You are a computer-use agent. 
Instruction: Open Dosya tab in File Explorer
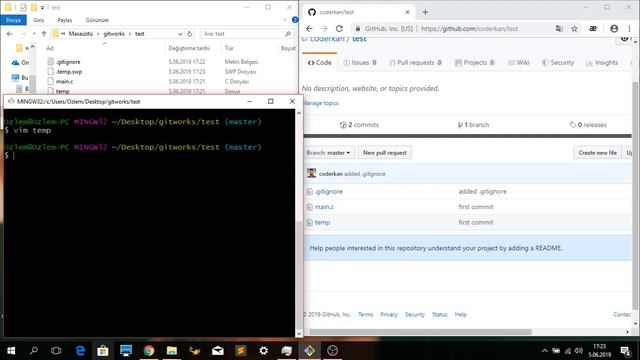coord(13,20)
